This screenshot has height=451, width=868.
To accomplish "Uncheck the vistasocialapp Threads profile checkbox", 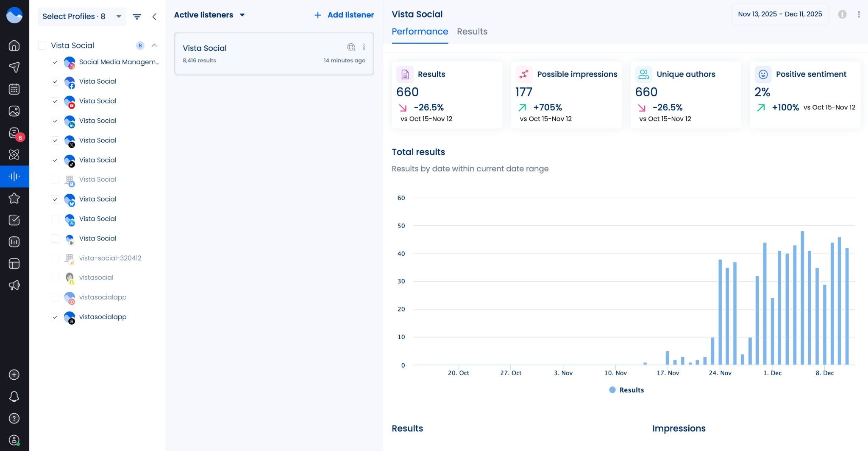I will pos(55,317).
